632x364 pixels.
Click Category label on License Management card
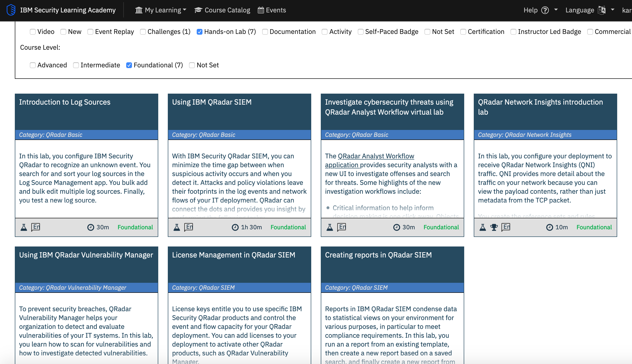[203, 288]
